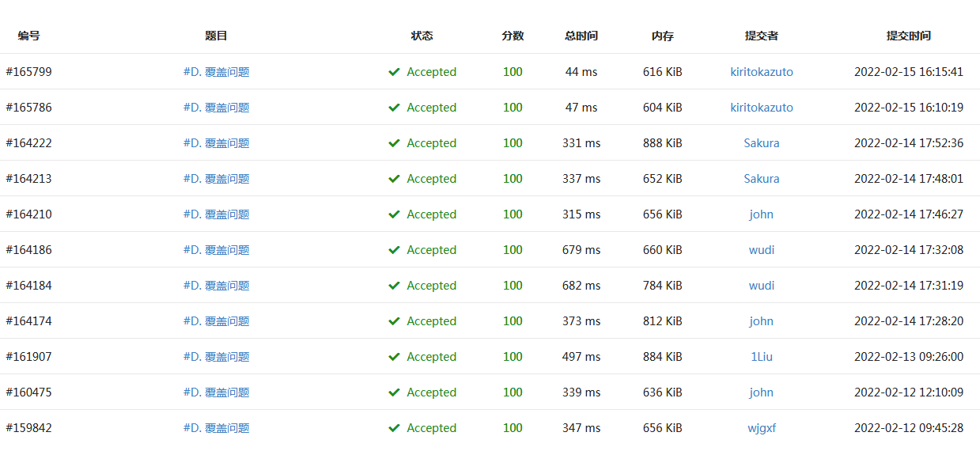Click the checkmark icon for submission #165799
The width and height of the screenshot is (980, 455).
tap(394, 72)
